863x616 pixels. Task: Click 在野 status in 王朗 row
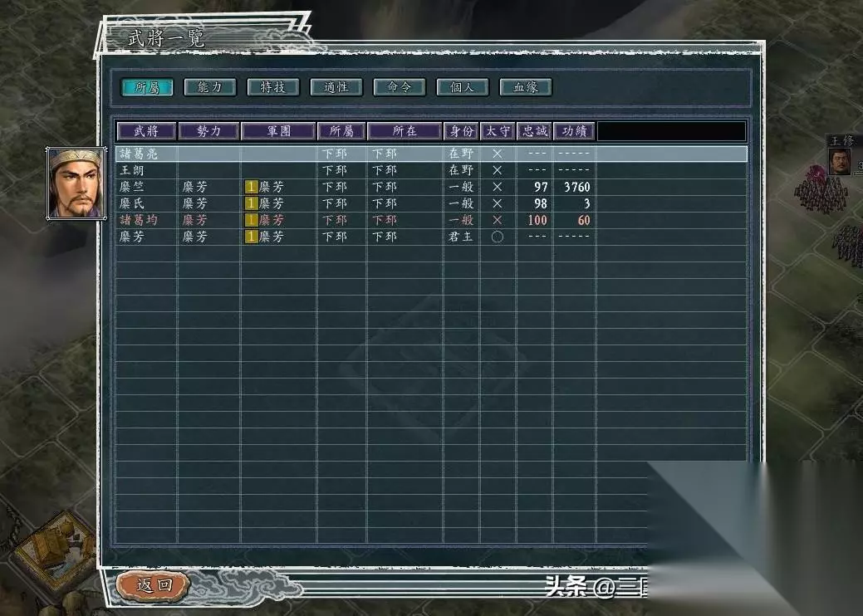(461, 170)
